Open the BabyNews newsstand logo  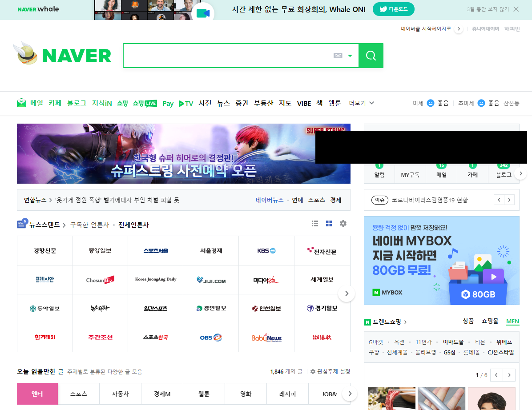[x=266, y=338]
